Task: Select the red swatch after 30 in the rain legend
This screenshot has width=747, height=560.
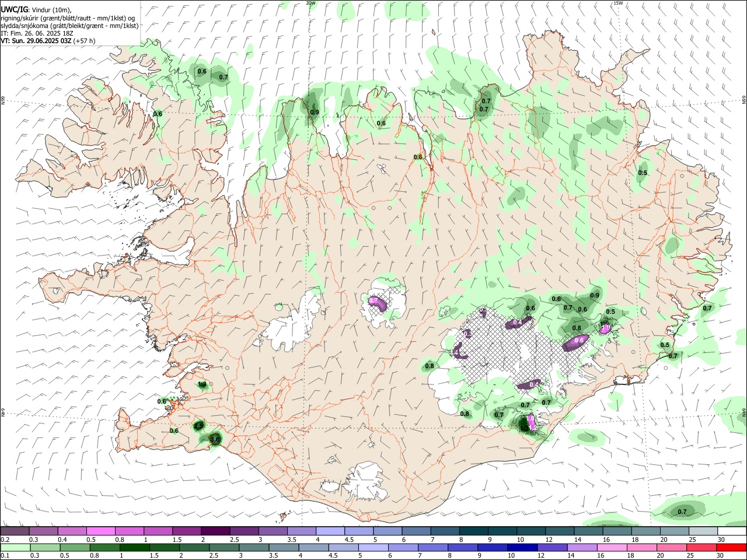Action: tap(732, 547)
